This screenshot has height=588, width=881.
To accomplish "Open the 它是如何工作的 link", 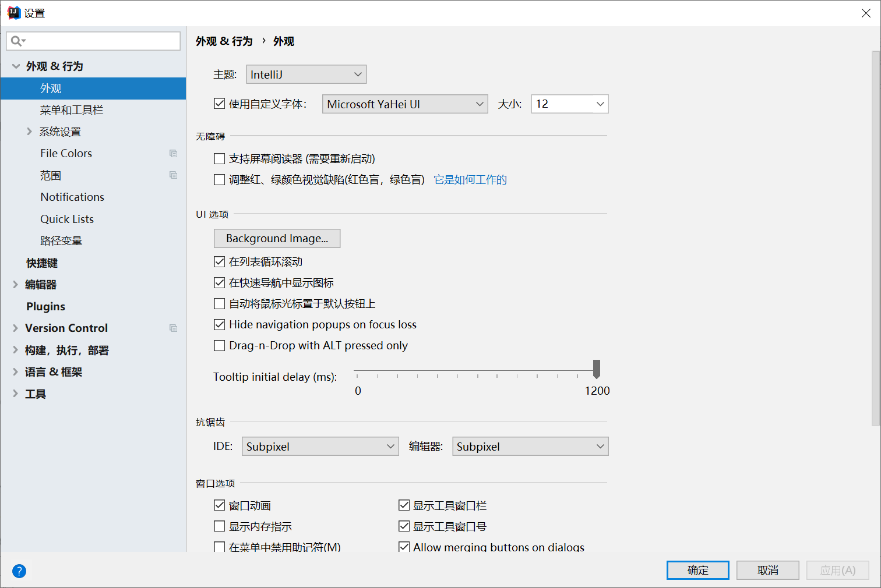I will tap(470, 180).
